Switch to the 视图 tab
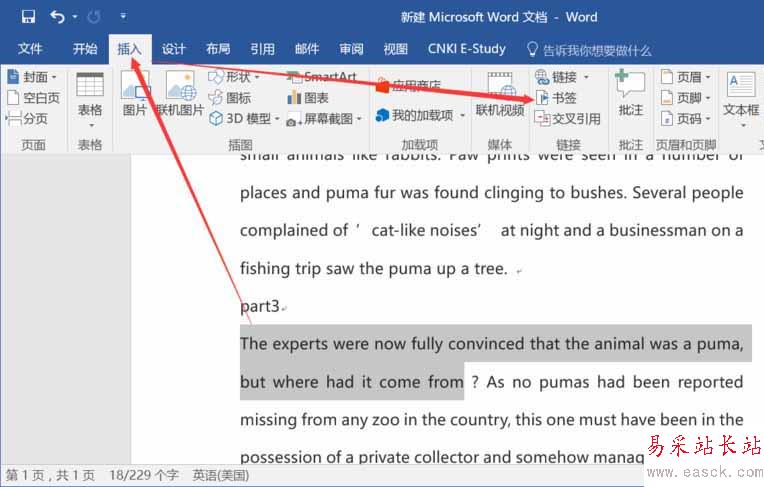The height and width of the screenshot is (487, 764). click(x=396, y=49)
